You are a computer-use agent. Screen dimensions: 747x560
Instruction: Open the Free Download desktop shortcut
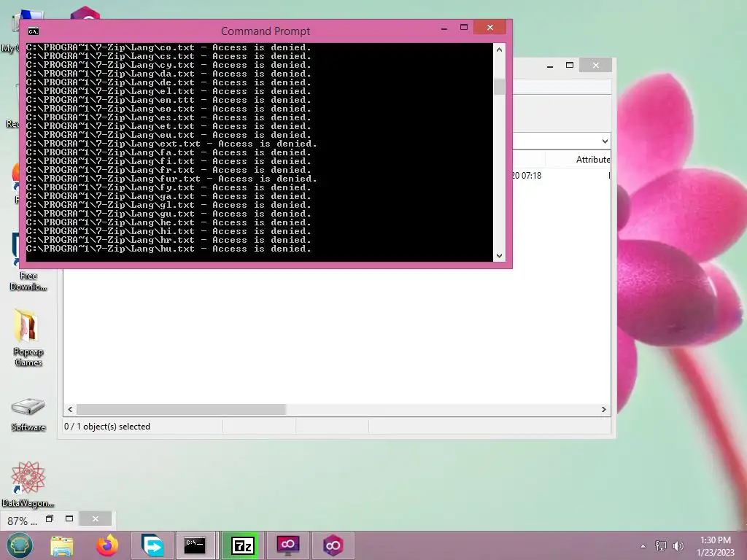coord(28,261)
